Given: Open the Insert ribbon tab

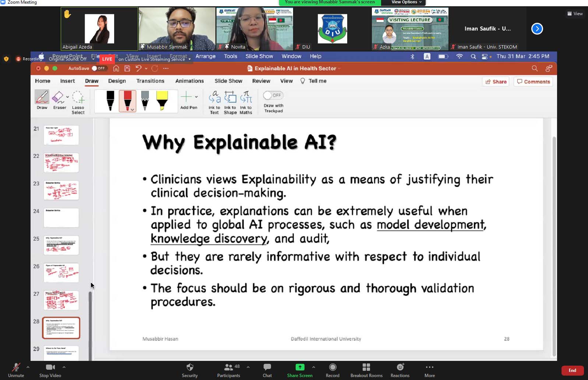Looking at the screenshot, I should pos(67,81).
